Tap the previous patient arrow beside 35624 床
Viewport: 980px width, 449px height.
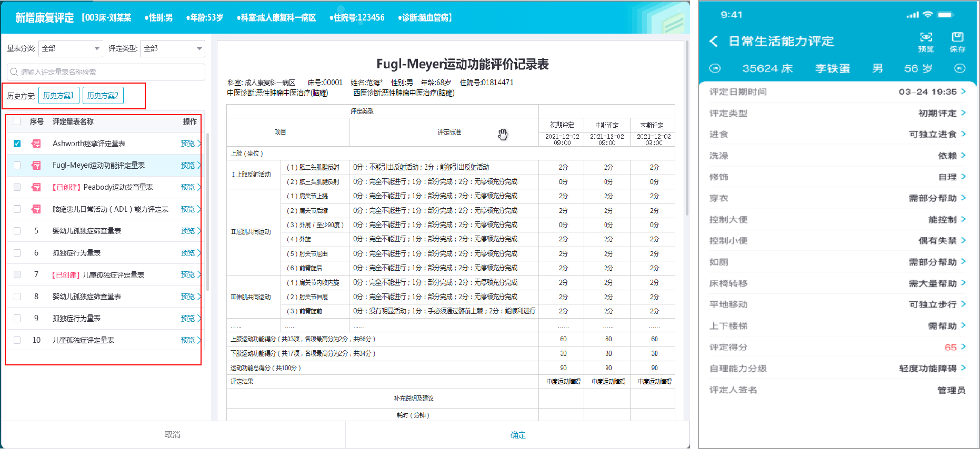pos(715,68)
